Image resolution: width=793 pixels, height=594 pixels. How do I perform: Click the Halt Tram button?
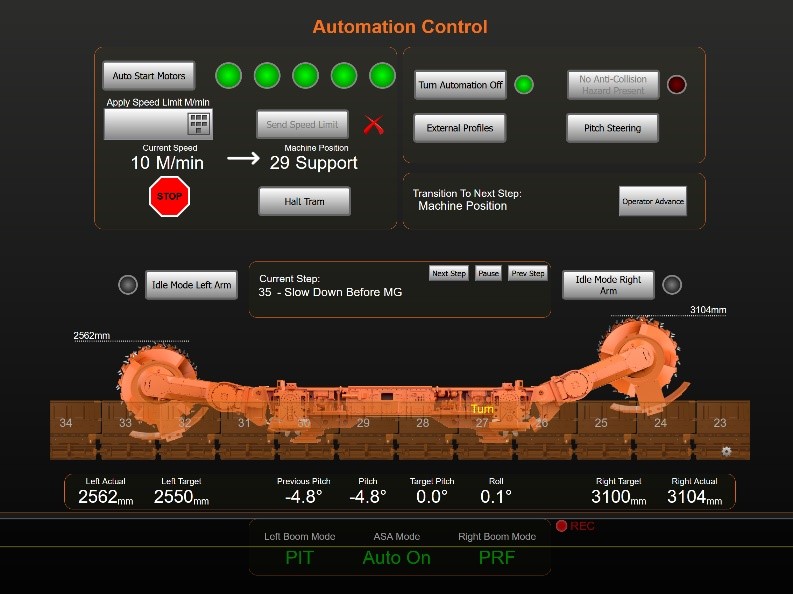click(304, 201)
